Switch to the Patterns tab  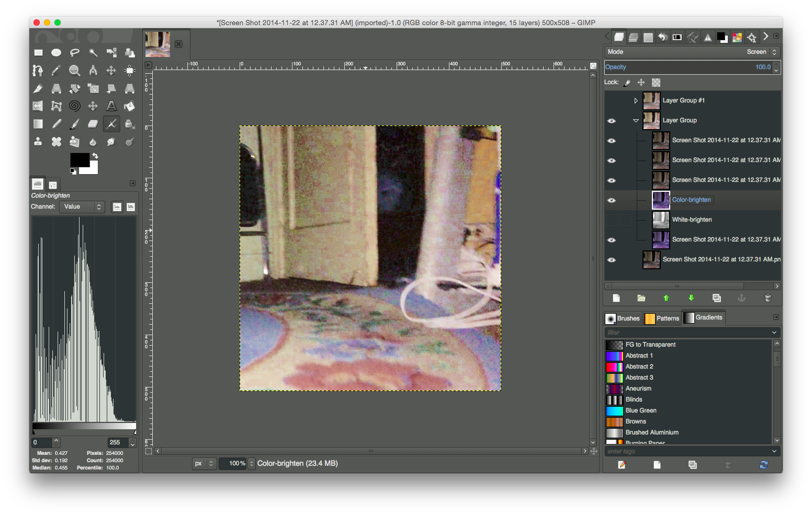click(x=662, y=318)
